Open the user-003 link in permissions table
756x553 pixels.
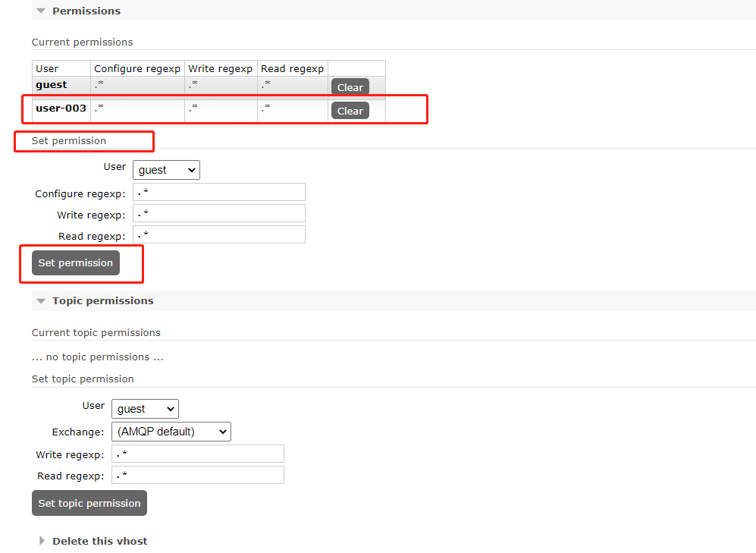(x=61, y=108)
